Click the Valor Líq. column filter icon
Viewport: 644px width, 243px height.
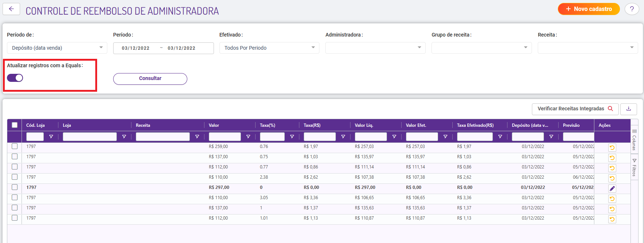(394, 137)
